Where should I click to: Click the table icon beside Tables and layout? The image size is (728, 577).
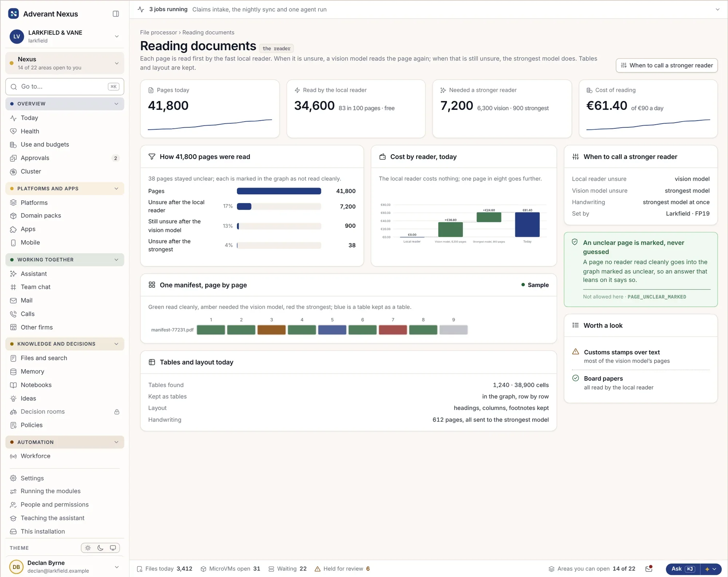152,362
